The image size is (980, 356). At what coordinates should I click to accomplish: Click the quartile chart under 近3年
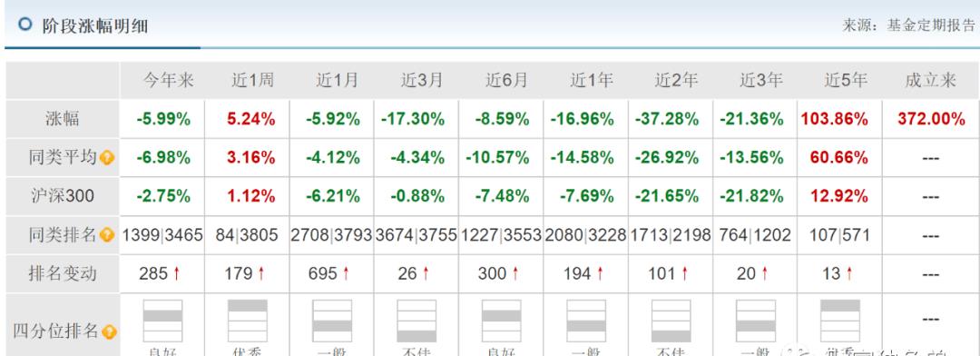[756, 321]
